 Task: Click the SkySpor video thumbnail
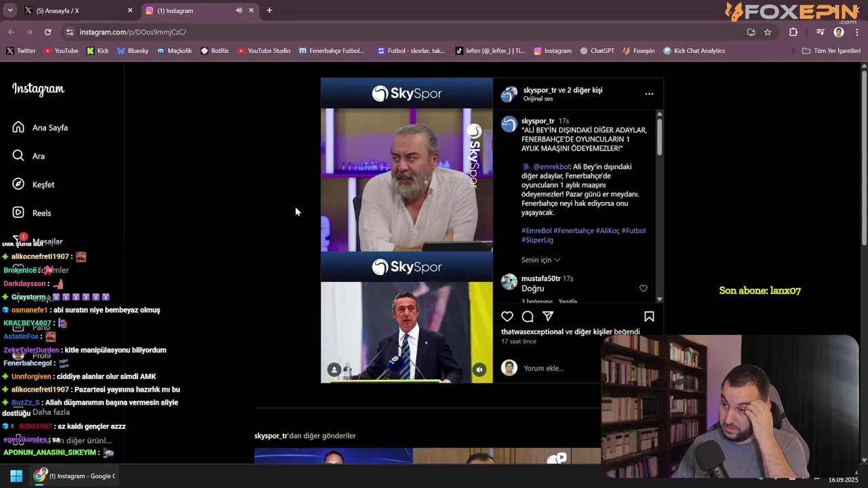point(407,230)
